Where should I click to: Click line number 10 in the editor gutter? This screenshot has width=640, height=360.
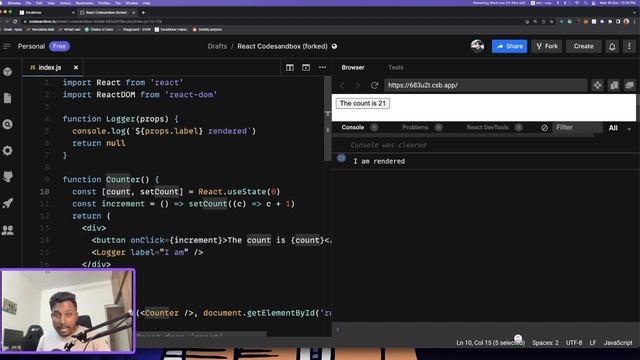[x=45, y=191]
